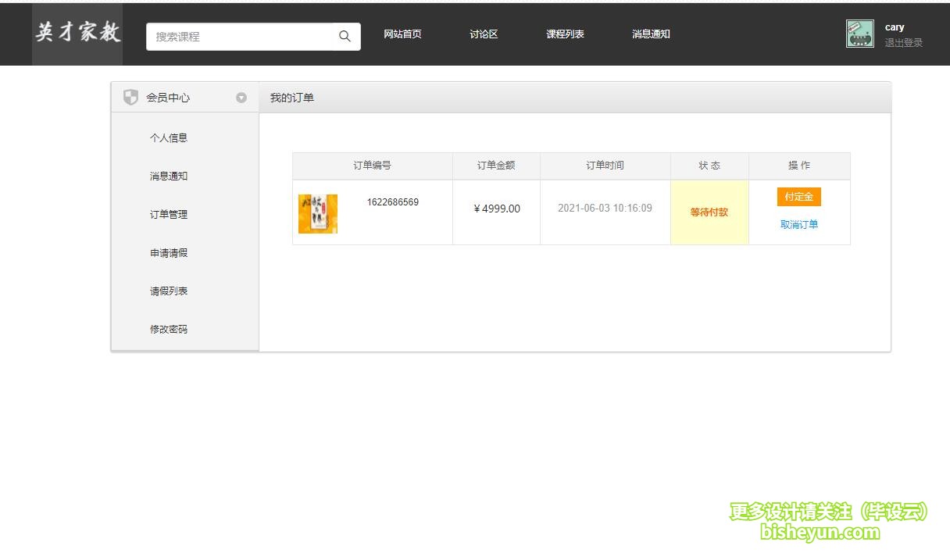Click the 取消订单 link

pos(799,225)
